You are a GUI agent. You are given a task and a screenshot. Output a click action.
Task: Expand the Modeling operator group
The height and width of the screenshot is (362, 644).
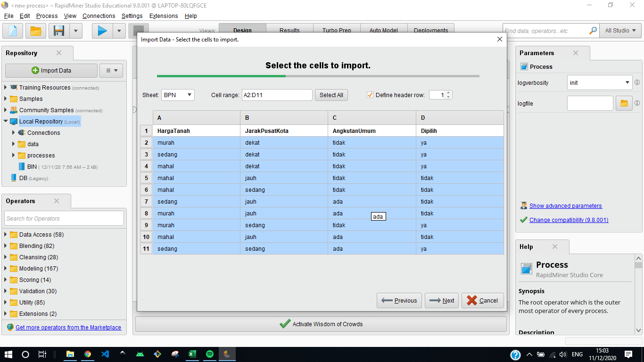pyautogui.click(x=6, y=269)
